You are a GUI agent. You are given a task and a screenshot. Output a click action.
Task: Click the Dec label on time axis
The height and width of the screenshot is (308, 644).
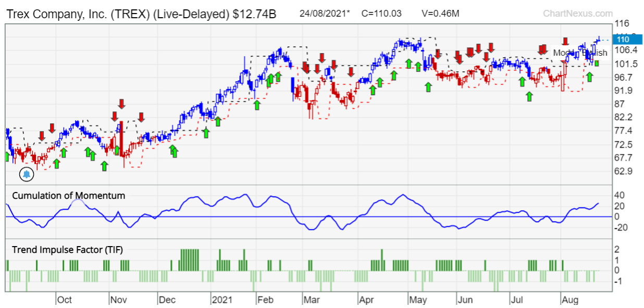point(167,300)
